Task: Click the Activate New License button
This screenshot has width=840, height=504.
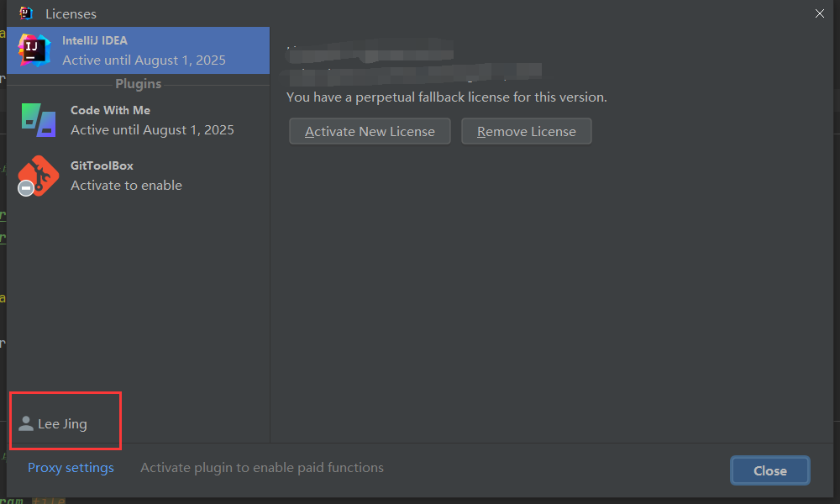Action: point(370,131)
